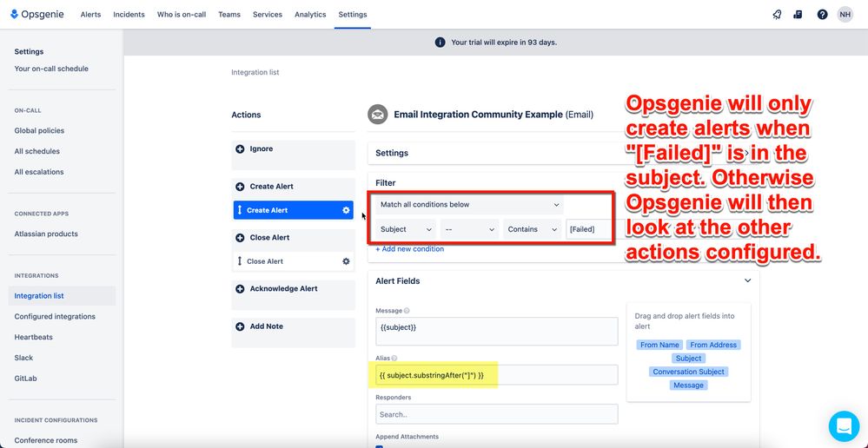Click the From Name field tag
The image size is (868, 448).
coord(659,345)
